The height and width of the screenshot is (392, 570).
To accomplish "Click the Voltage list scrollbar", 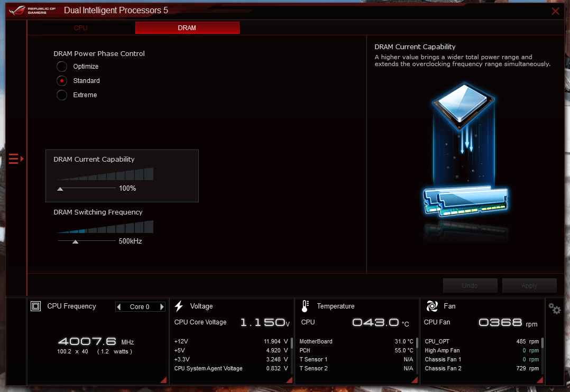I will (291, 343).
